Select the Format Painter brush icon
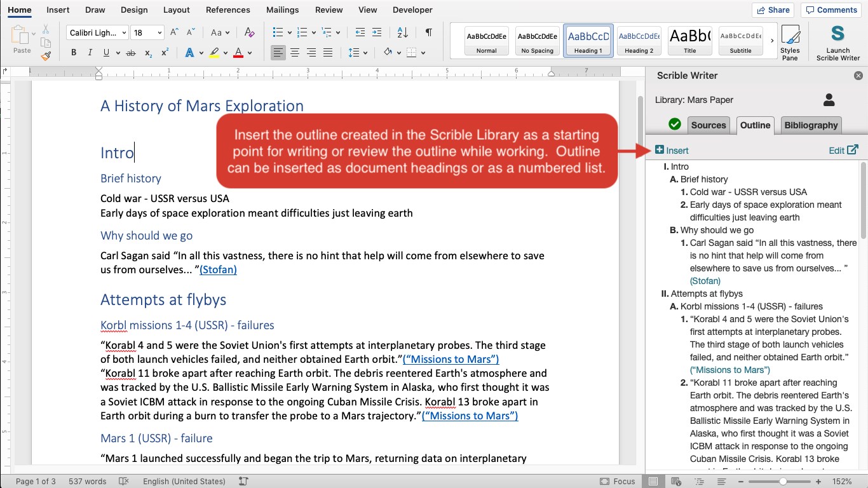The width and height of the screenshot is (868, 488). pos(46,55)
